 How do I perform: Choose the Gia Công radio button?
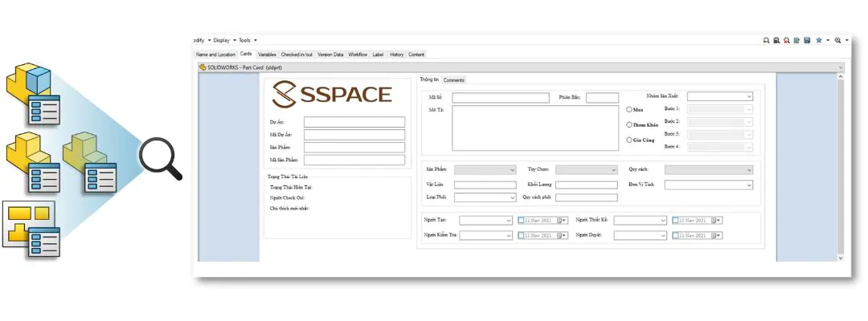pos(628,140)
